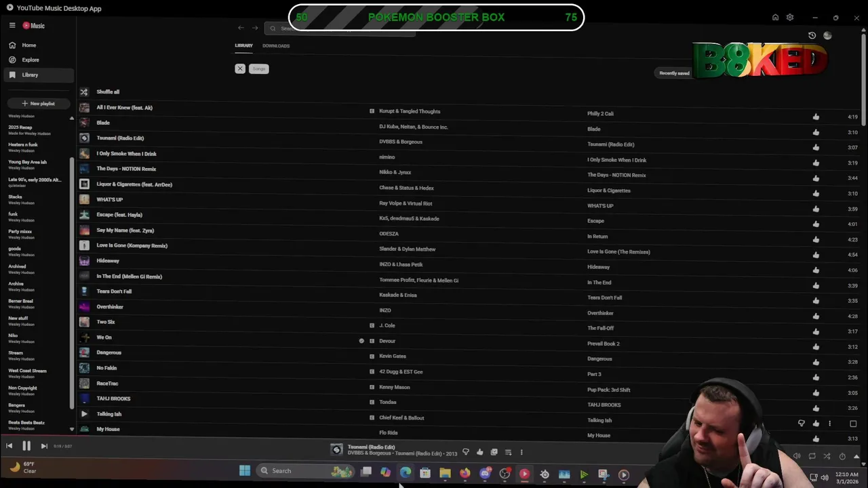This screenshot has width=868, height=488.
Task: Create a New playlist
Action: (38, 104)
